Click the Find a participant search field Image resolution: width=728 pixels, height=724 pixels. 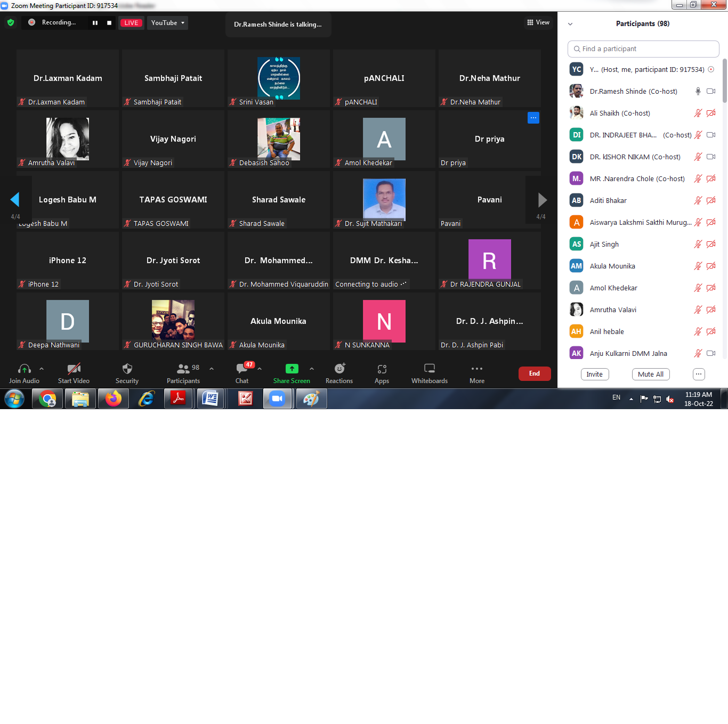643,49
